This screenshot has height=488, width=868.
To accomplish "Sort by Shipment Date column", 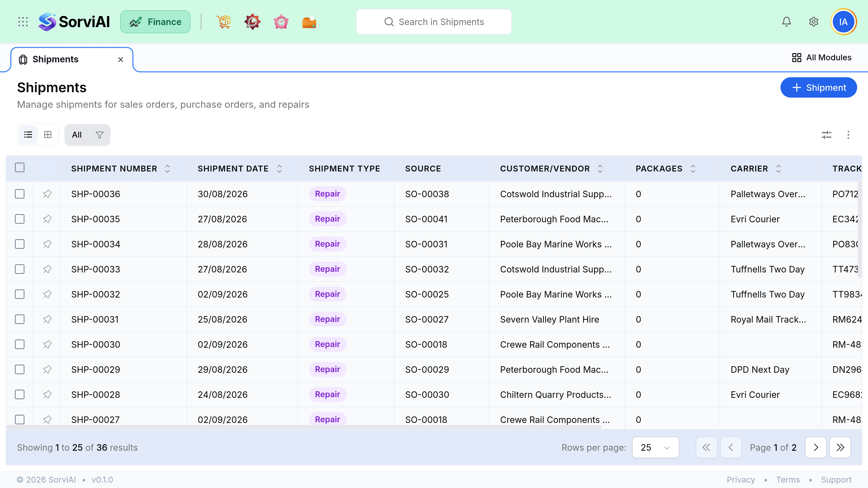I will point(279,169).
